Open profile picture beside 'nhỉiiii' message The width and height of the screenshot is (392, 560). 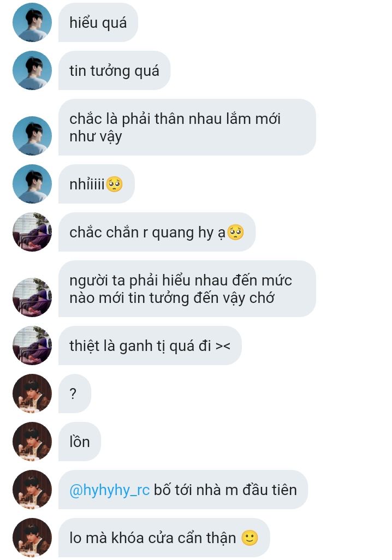coord(32,184)
